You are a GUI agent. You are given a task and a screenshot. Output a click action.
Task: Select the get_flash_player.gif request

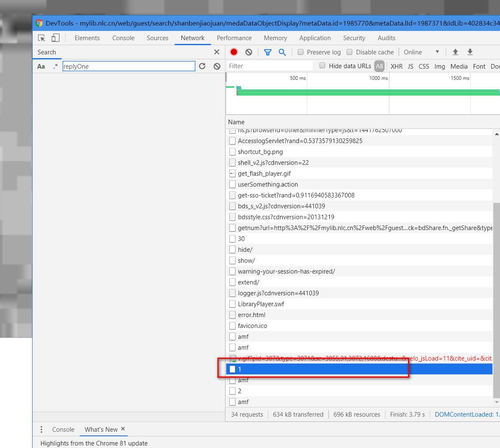359,174
